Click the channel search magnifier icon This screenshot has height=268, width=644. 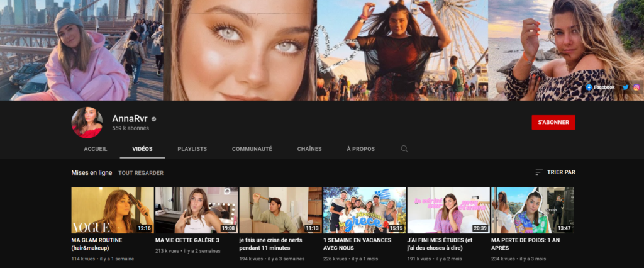tap(404, 149)
